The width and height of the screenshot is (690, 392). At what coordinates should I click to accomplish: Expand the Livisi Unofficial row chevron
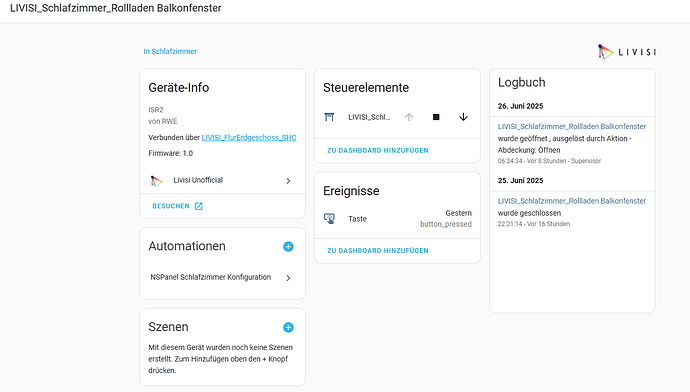pyautogui.click(x=288, y=181)
